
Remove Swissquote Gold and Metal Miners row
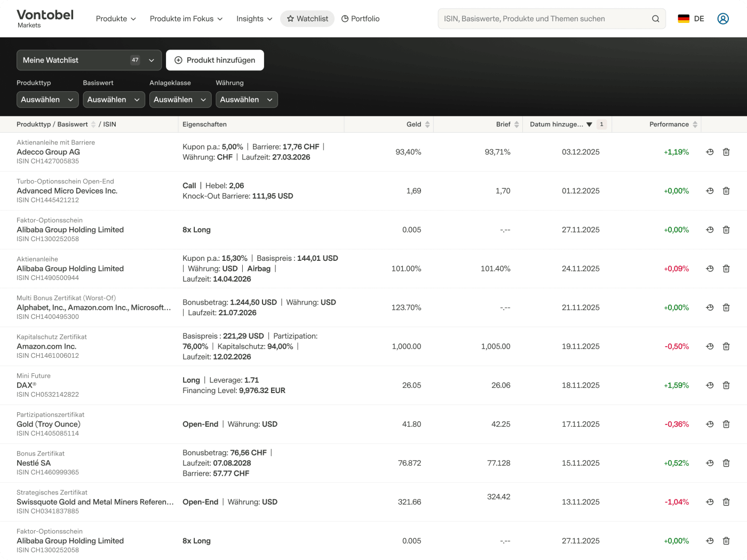(726, 502)
